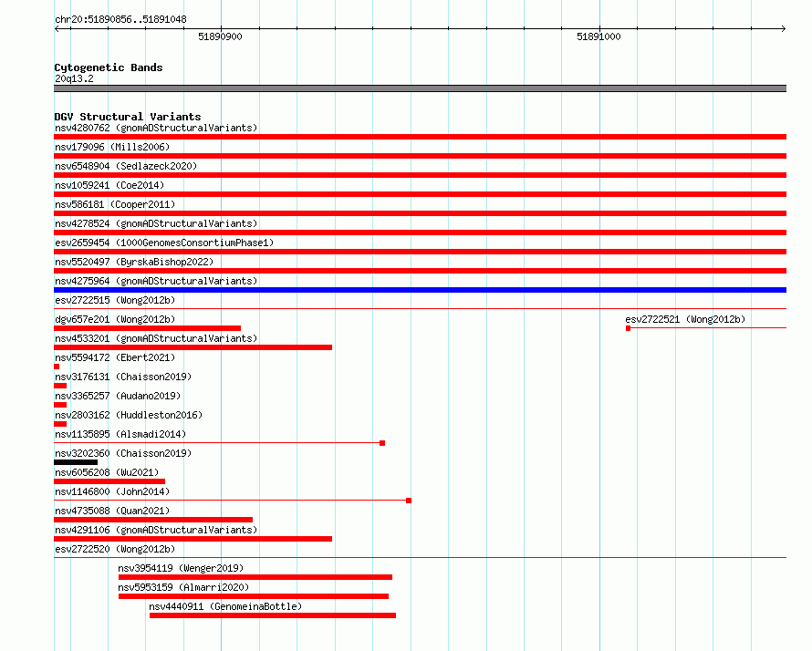Click the red bar under nsv179096 (Mills2006)

click(x=420, y=156)
